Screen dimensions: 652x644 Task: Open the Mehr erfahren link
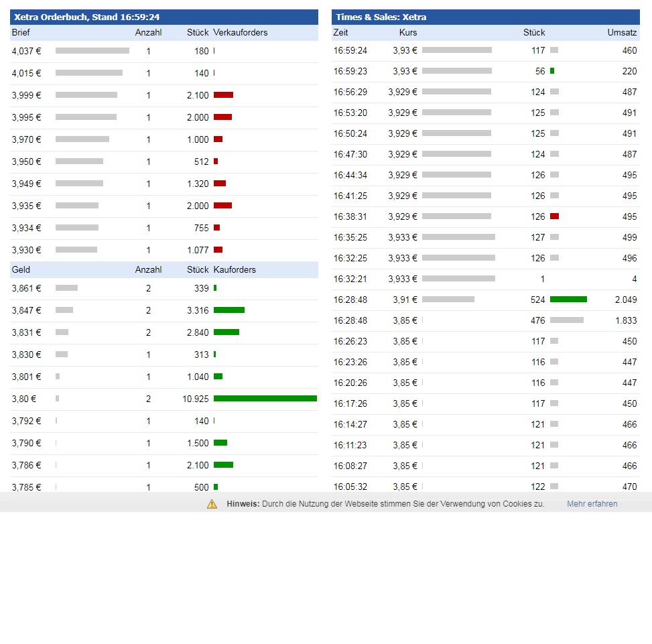click(x=592, y=504)
